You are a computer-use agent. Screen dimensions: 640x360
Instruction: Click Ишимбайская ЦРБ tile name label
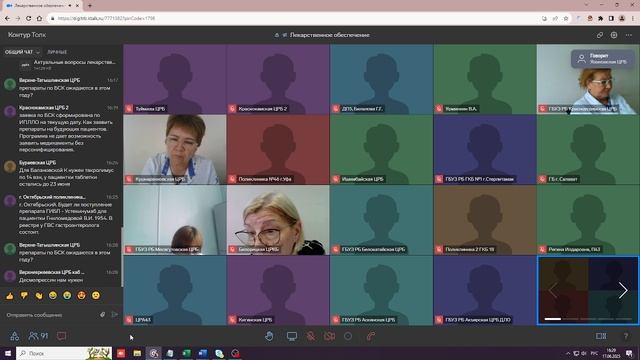pyautogui.click(x=362, y=179)
